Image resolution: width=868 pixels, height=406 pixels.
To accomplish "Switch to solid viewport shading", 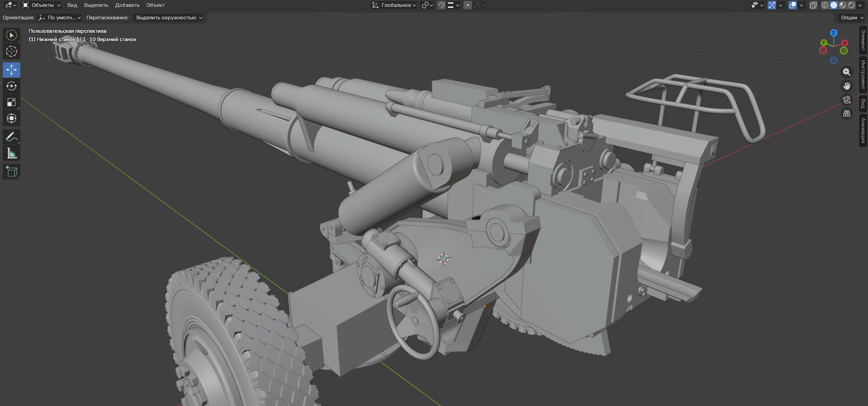I will [833, 5].
